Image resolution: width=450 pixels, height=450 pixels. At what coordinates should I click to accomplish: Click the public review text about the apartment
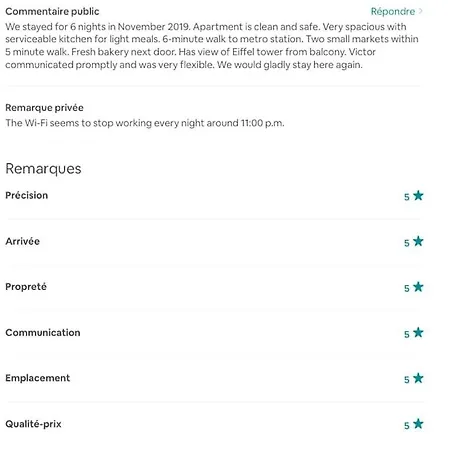212,46
